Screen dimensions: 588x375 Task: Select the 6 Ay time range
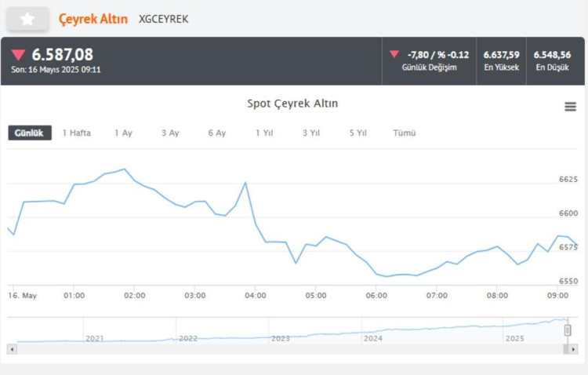(217, 133)
